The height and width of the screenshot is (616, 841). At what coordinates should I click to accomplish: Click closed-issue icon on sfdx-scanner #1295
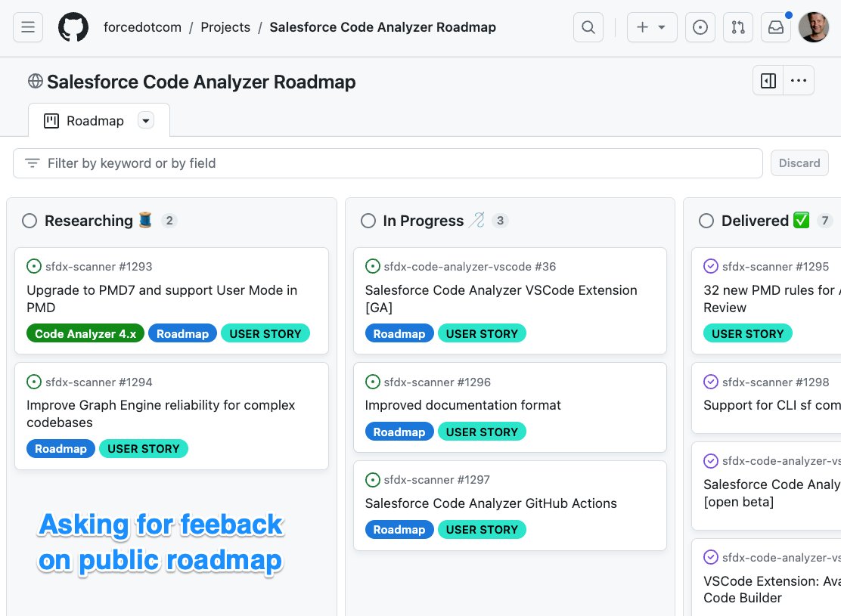point(711,266)
